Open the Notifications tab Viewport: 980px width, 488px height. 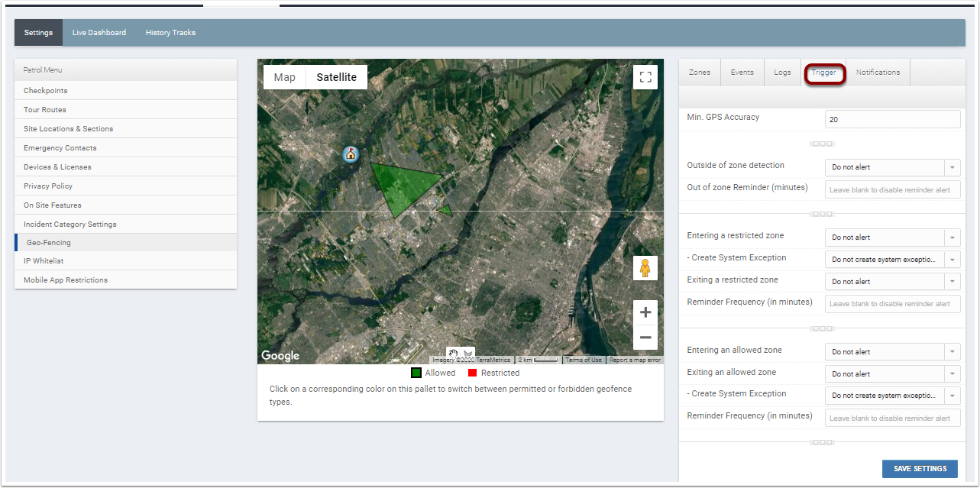878,73
